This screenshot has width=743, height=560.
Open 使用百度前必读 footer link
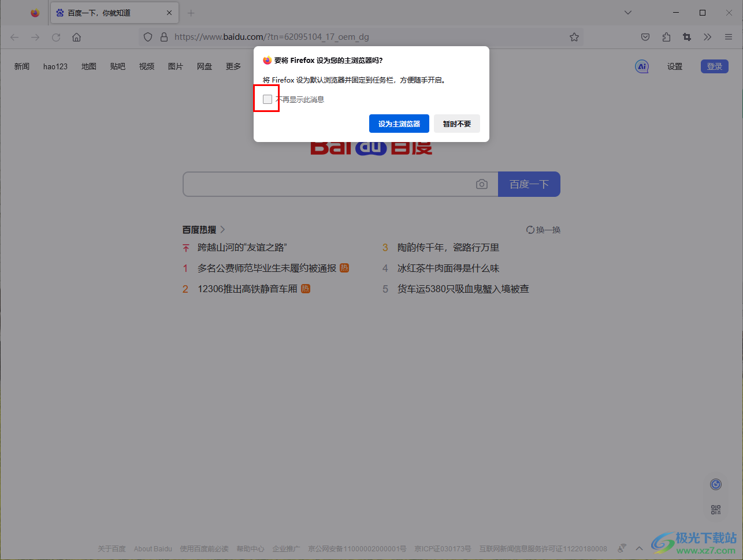205,549
